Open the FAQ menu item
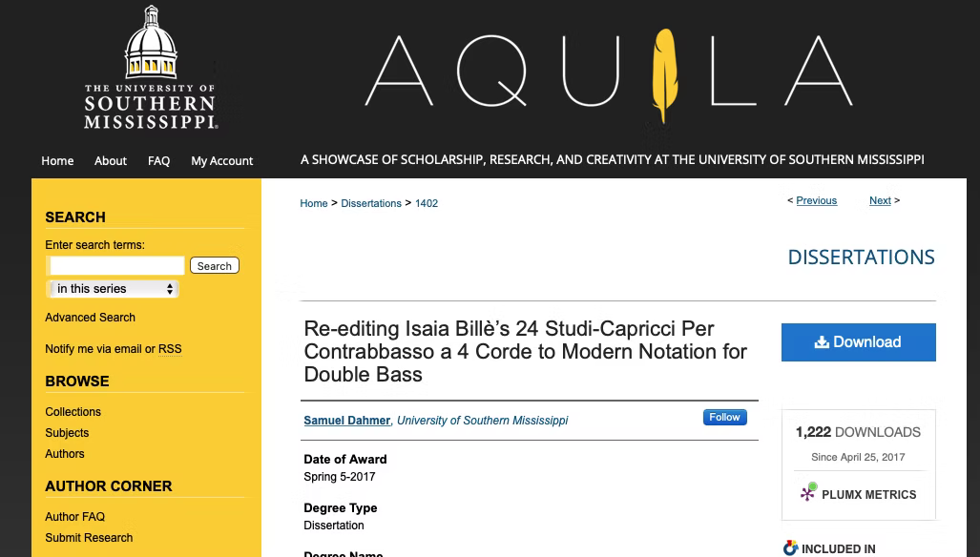 (x=158, y=160)
